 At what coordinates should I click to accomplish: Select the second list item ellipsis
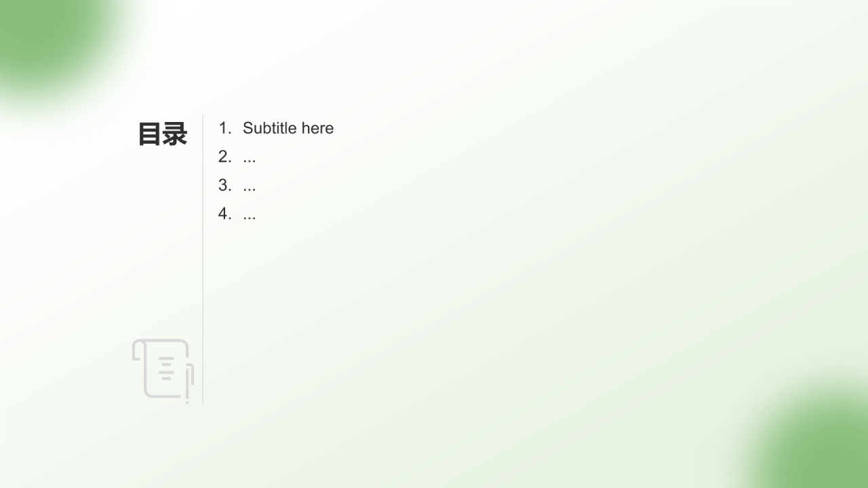(x=250, y=157)
